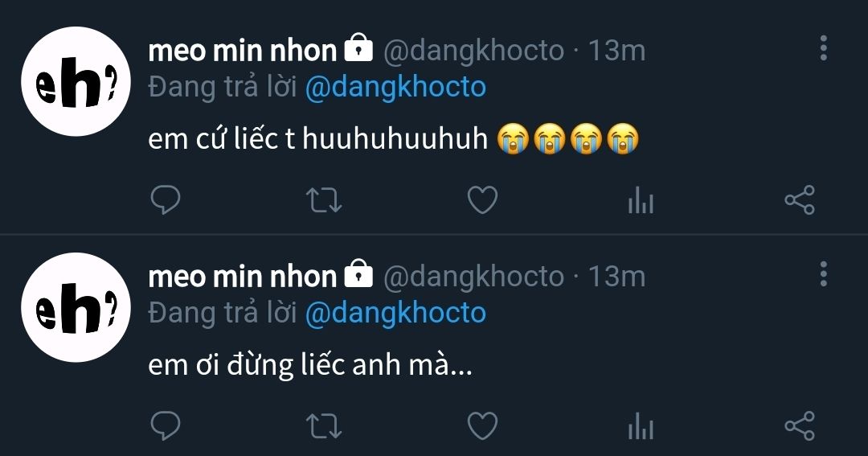Retweet the 'em cứ liếc t' tweet
The image size is (868, 456).
[x=325, y=199]
